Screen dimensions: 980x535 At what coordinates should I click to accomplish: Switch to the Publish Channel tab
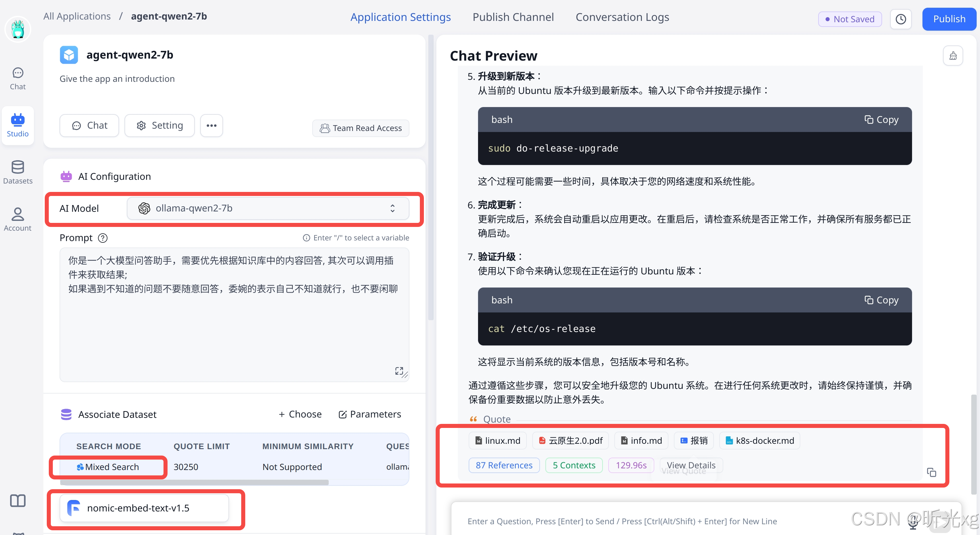pyautogui.click(x=513, y=17)
